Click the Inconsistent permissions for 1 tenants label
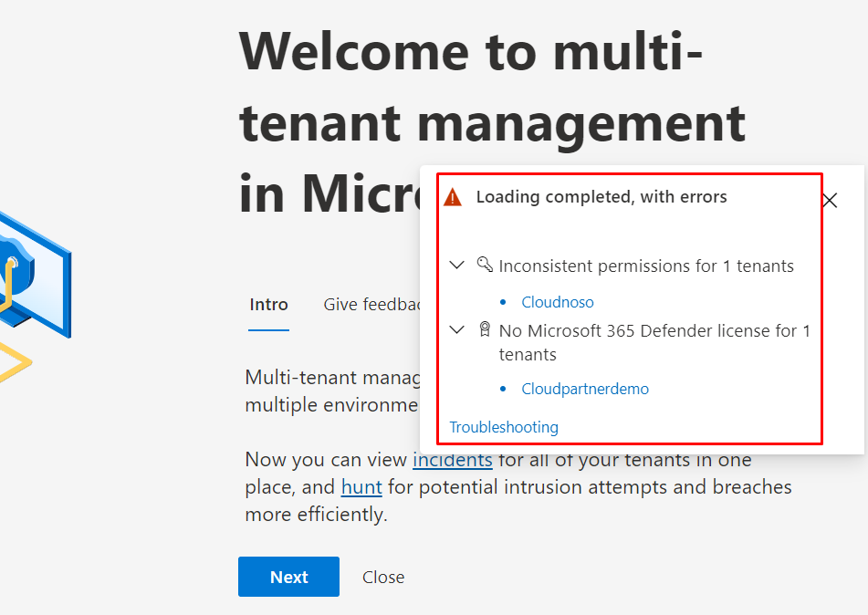Screen dimensions: 868x615 point(646,266)
